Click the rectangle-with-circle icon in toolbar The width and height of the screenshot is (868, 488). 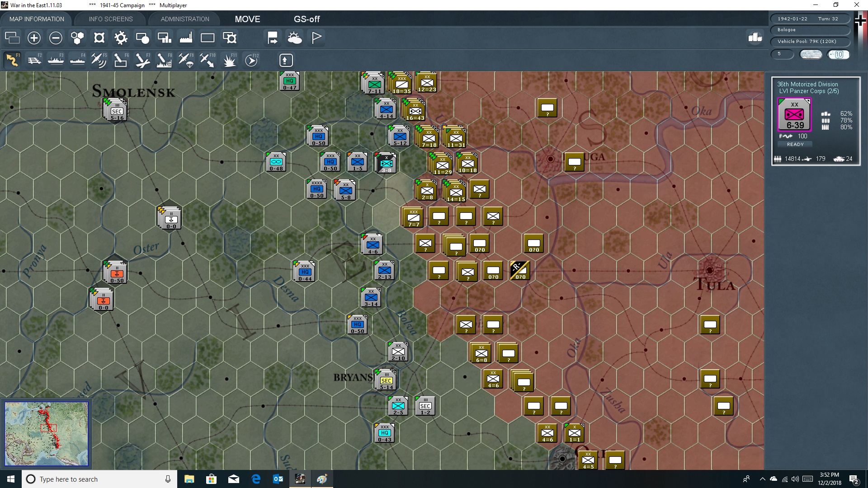142,38
